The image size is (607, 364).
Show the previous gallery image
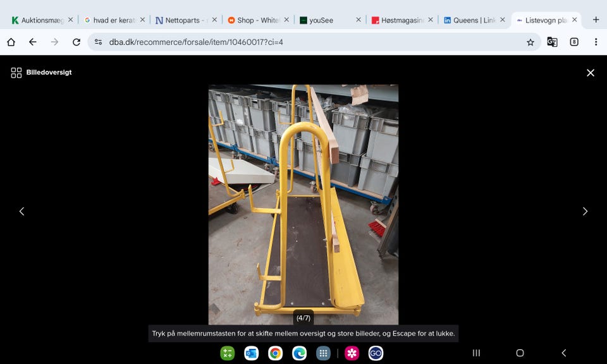pos(21,211)
